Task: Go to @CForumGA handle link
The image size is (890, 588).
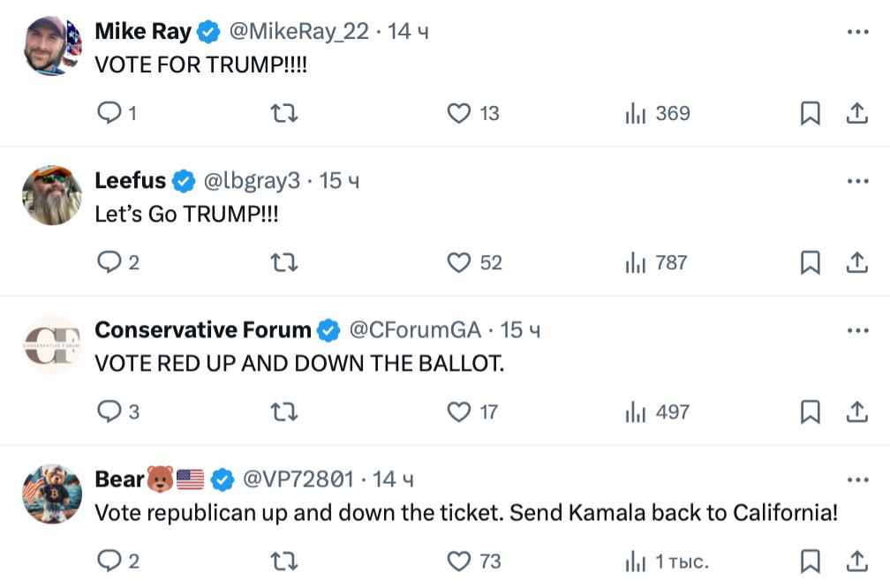Action: [415, 330]
